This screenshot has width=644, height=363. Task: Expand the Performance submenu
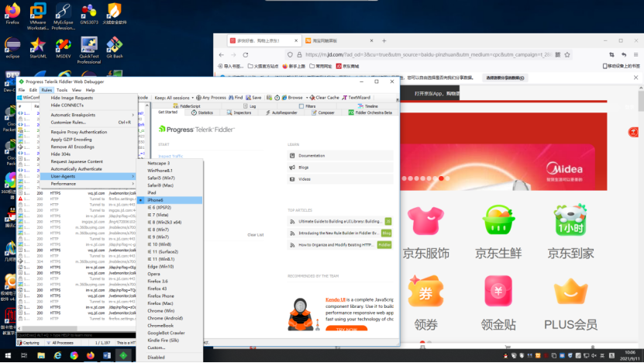[x=88, y=184]
